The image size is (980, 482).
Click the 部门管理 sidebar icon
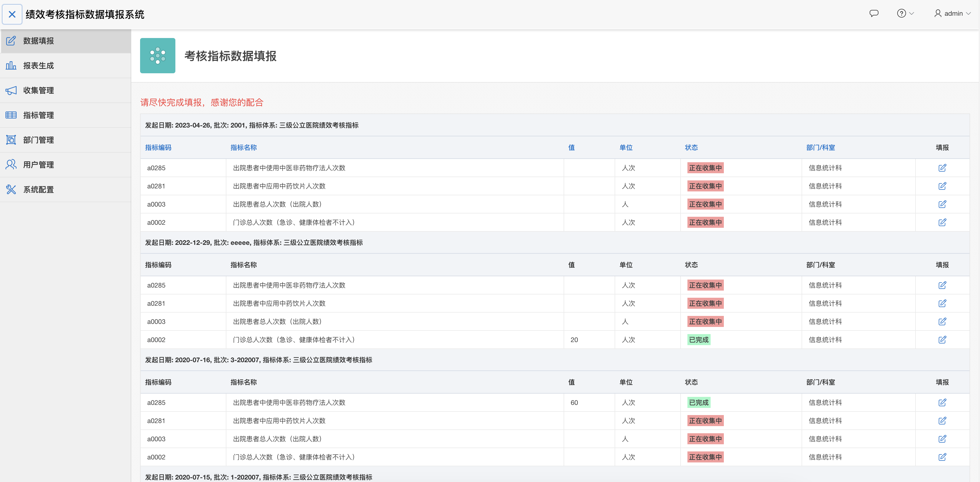click(11, 140)
